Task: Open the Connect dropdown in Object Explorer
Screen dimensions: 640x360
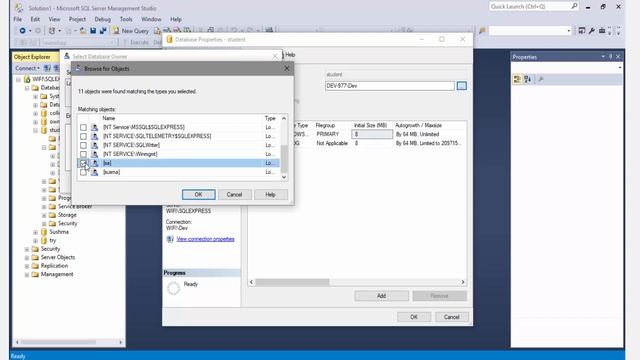Action: [27, 68]
